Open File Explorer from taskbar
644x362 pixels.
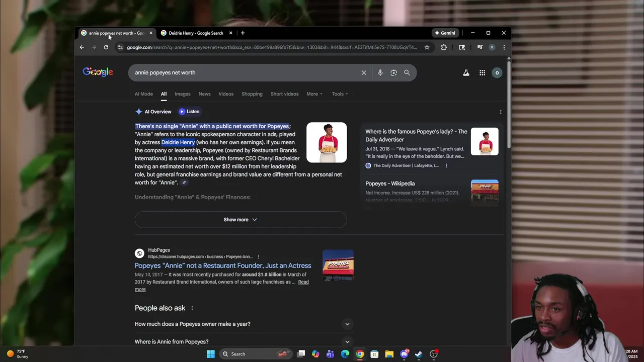389,354
